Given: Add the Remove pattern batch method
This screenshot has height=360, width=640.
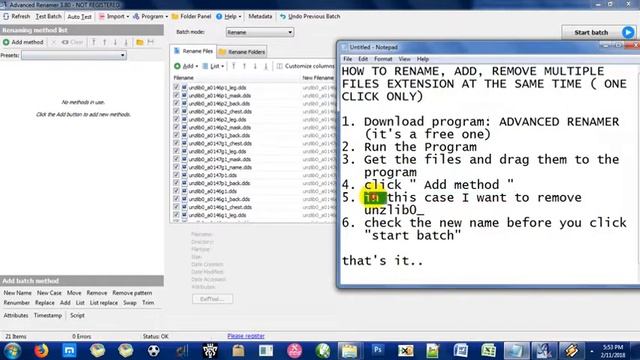Looking at the screenshot, I should pyautogui.click(x=132, y=293).
